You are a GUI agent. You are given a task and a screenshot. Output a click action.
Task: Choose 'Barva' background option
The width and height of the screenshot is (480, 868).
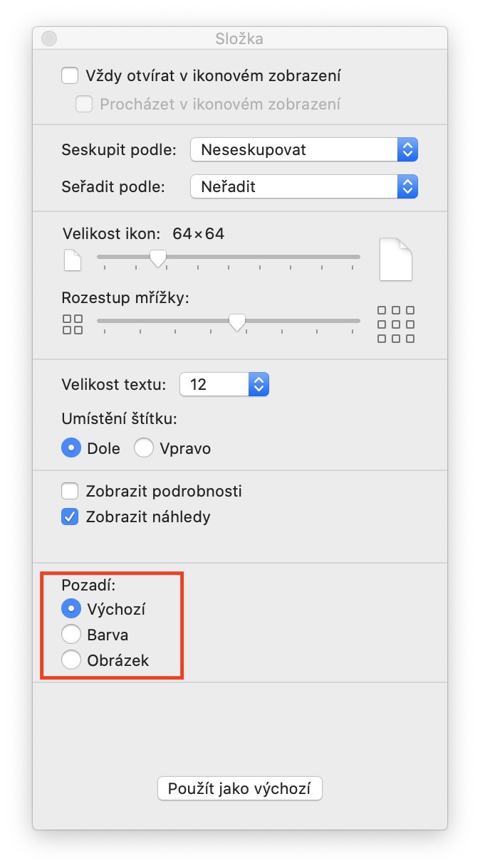(71, 635)
